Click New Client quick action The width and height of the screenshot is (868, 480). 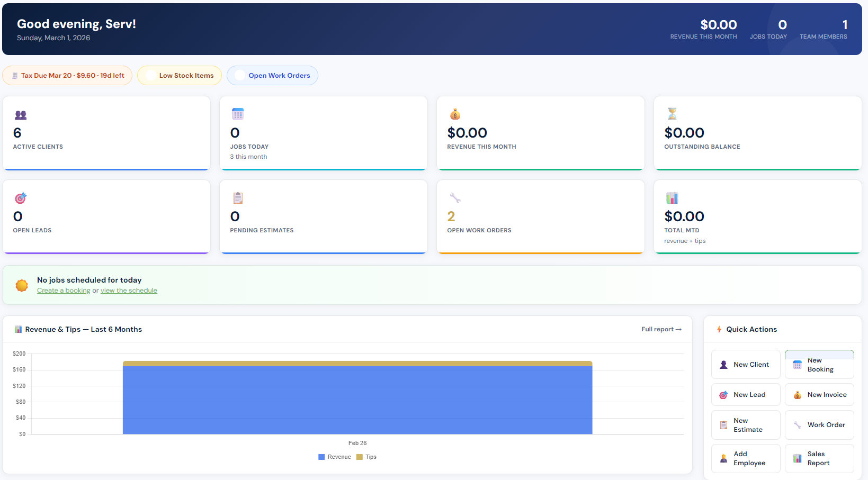click(x=745, y=365)
